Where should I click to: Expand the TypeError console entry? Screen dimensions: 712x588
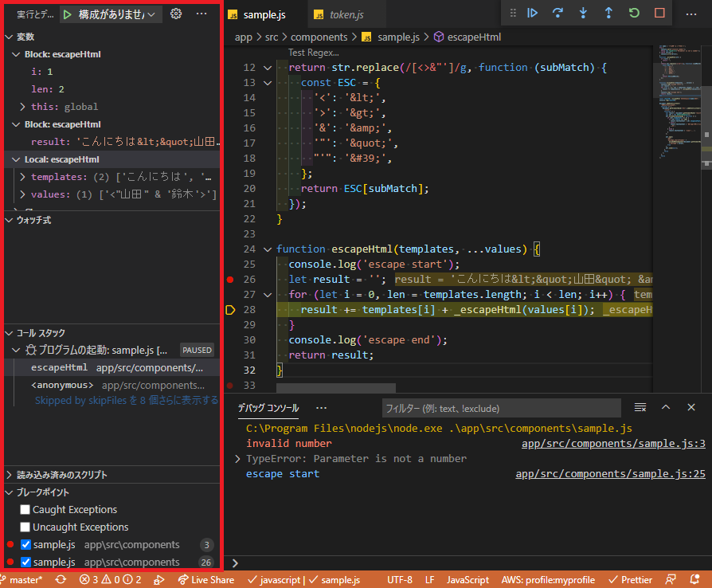[237, 459]
